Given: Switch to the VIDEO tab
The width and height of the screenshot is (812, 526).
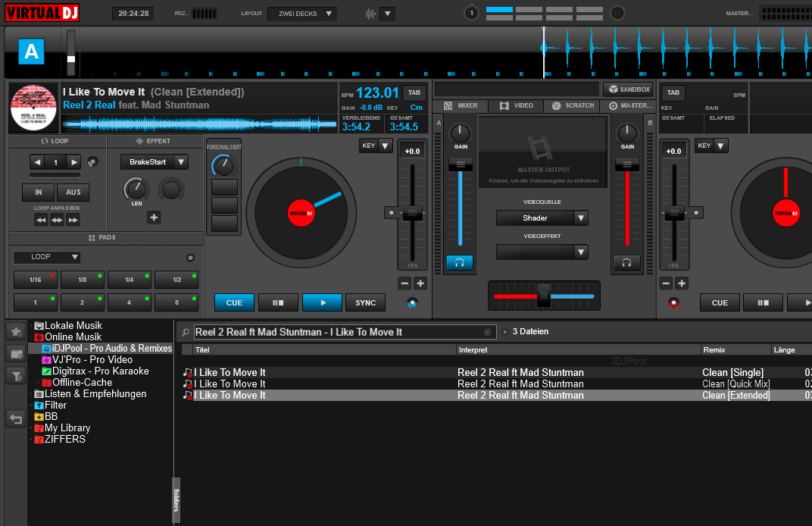Looking at the screenshot, I should coord(517,105).
